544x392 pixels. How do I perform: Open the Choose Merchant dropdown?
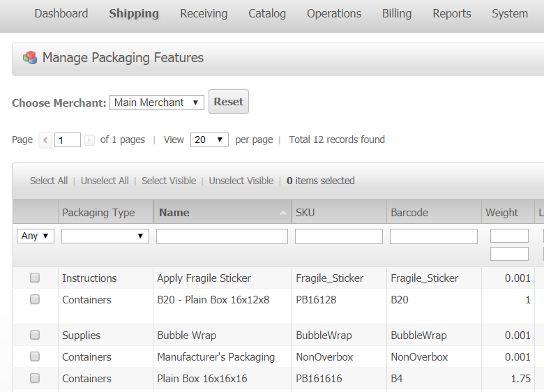156,103
